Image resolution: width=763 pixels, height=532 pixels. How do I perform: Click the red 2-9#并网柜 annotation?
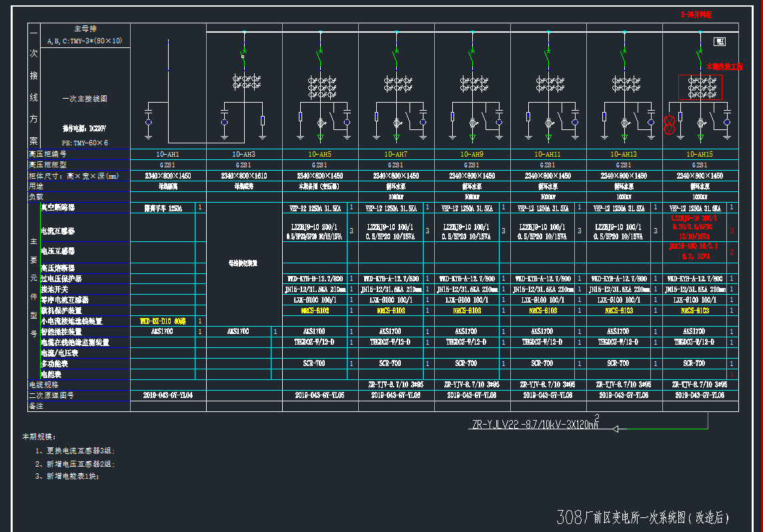tap(700, 14)
